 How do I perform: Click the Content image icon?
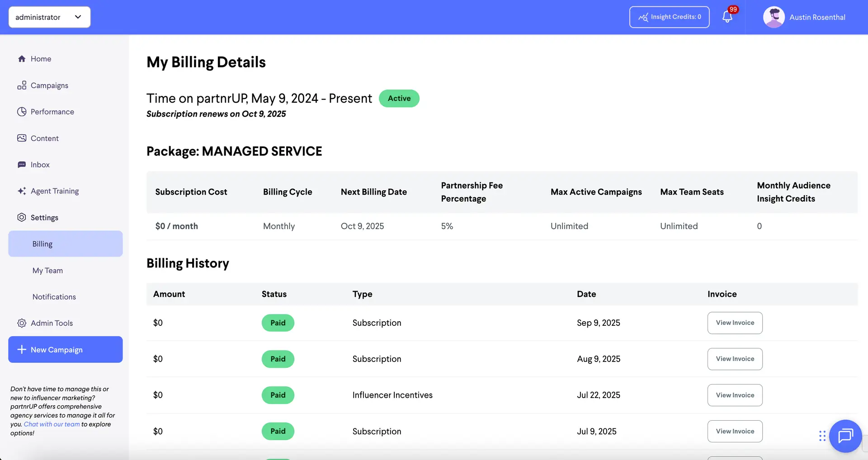coord(22,138)
